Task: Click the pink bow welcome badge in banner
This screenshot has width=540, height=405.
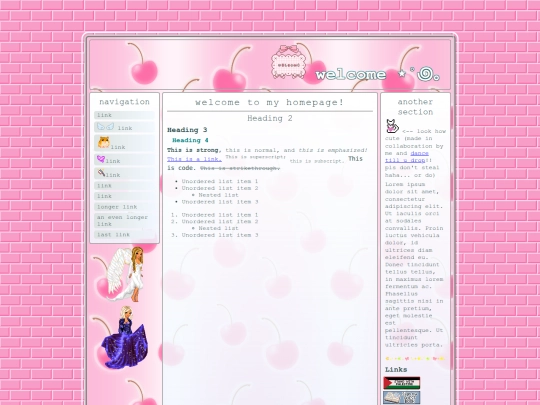Action: (288, 62)
